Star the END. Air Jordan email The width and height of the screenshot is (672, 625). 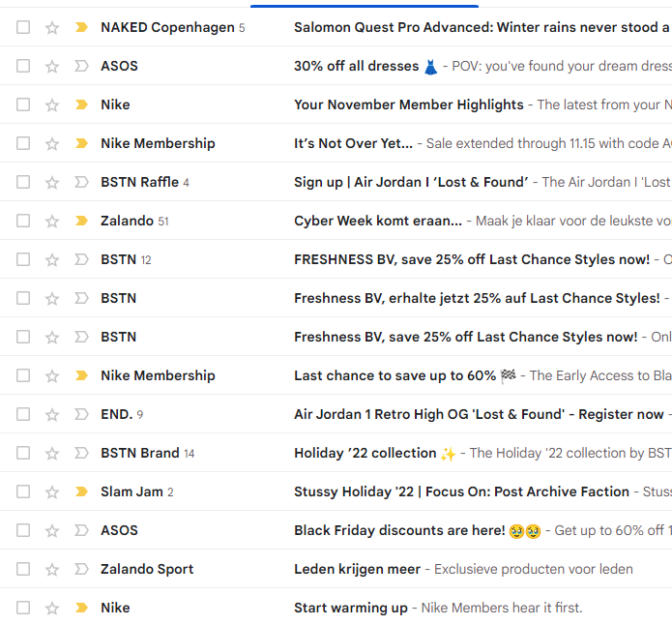coord(52,415)
